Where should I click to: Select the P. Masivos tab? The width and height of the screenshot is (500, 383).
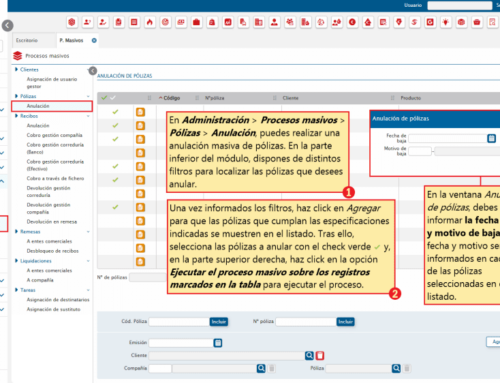[x=71, y=40]
